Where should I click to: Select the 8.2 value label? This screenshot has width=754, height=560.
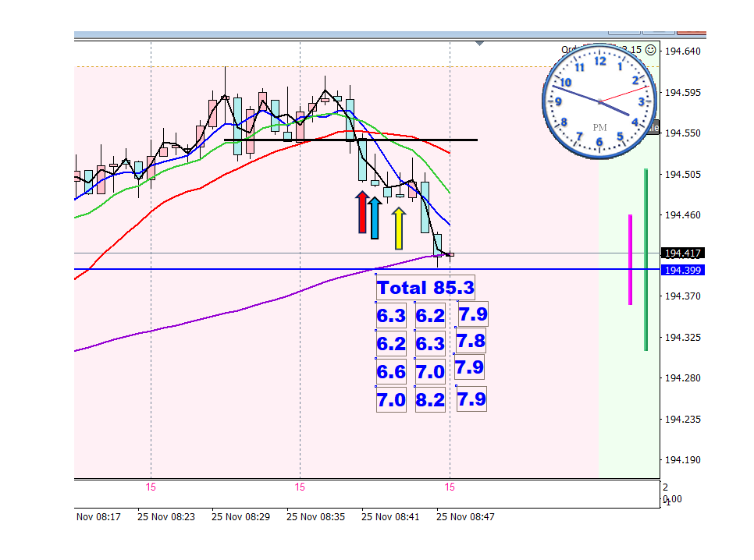click(430, 399)
